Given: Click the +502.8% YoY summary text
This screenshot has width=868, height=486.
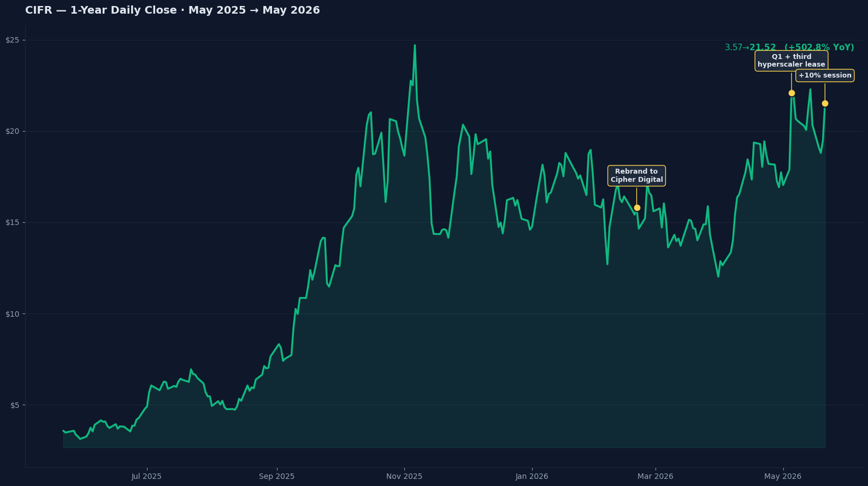Looking at the screenshot, I should pos(789,48).
